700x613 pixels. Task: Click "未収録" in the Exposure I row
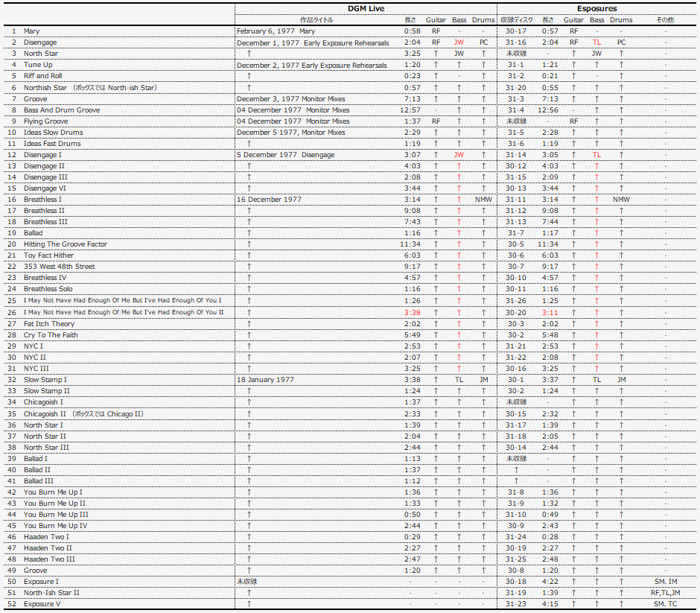pos(247,581)
